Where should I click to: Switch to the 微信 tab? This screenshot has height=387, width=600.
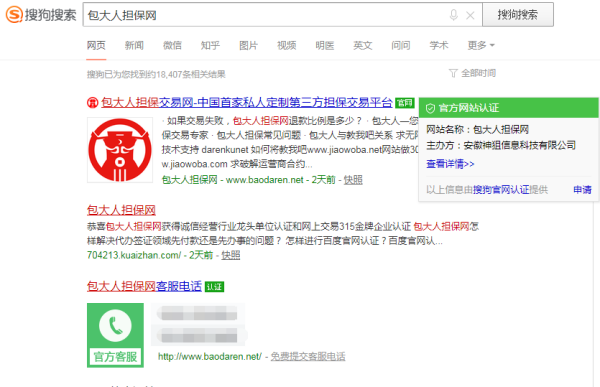click(172, 45)
